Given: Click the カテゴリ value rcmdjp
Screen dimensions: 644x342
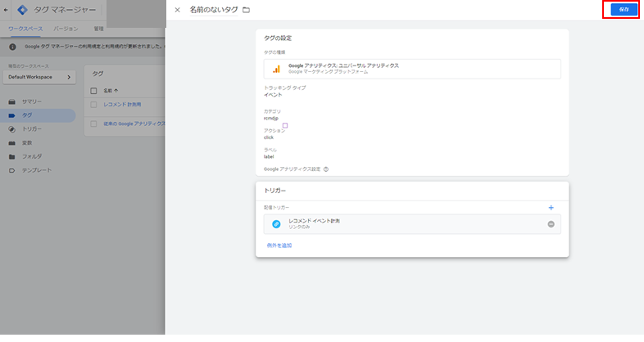Looking at the screenshot, I should tap(270, 118).
